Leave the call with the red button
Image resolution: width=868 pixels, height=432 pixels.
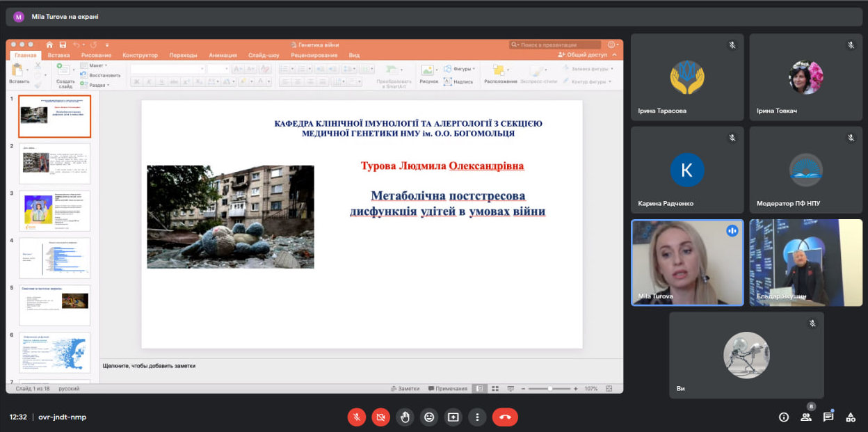(x=505, y=417)
